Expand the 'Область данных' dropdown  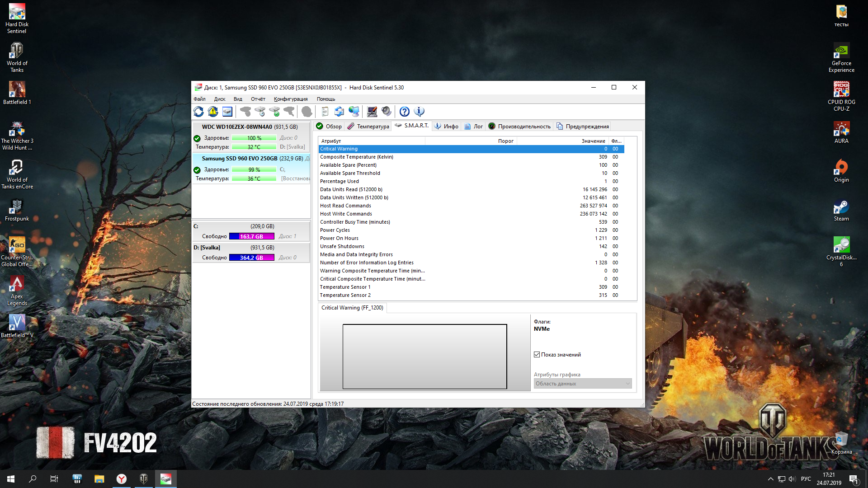click(582, 384)
